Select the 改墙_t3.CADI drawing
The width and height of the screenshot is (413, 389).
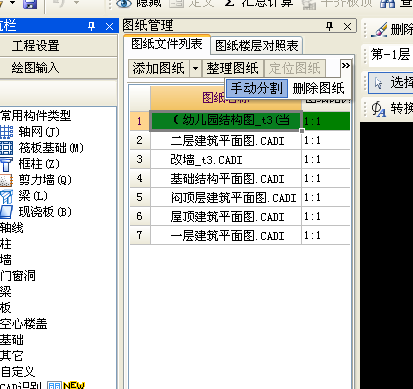click(x=226, y=159)
